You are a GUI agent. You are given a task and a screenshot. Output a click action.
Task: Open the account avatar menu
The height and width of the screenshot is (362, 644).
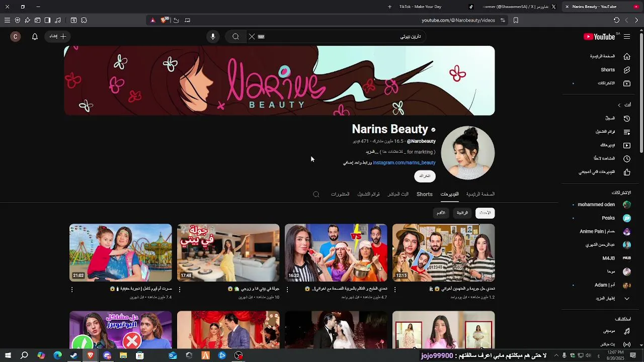coord(16,37)
